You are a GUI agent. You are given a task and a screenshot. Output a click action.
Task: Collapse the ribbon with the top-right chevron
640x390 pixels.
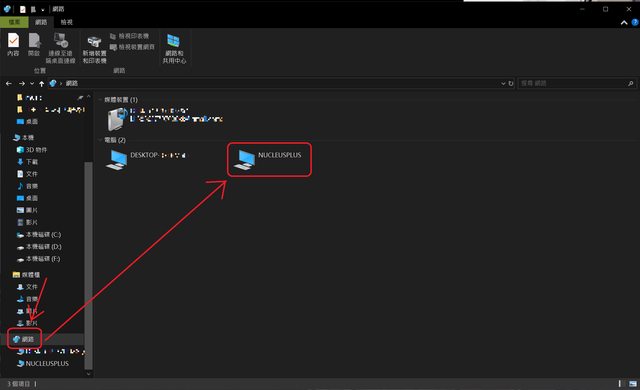pyautogui.click(x=624, y=22)
